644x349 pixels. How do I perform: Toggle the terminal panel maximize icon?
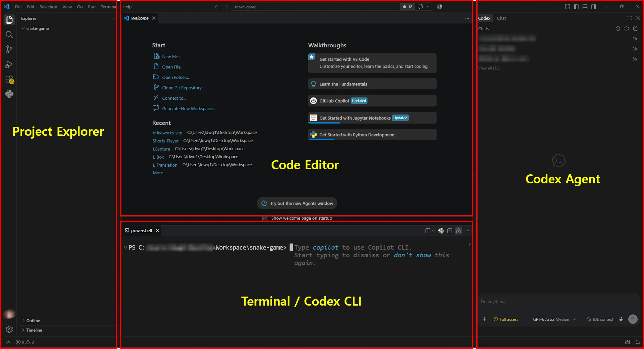[x=450, y=231]
